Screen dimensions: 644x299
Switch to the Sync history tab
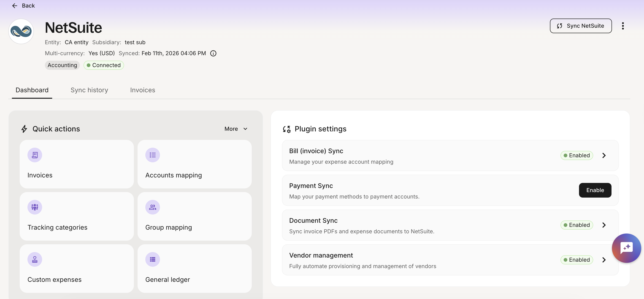(89, 90)
